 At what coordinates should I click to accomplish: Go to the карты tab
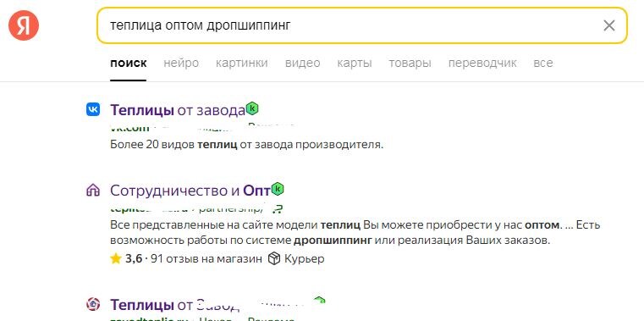point(355,63)
